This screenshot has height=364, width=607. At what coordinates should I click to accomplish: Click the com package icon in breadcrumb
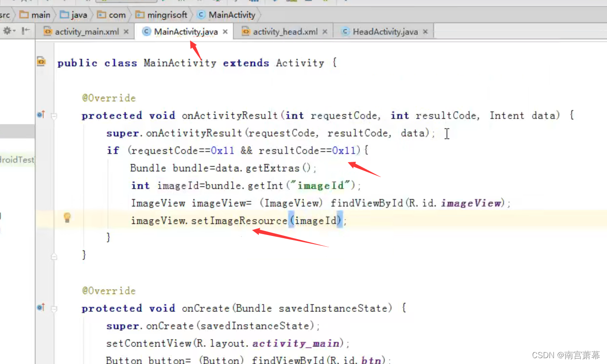point(102,15)
